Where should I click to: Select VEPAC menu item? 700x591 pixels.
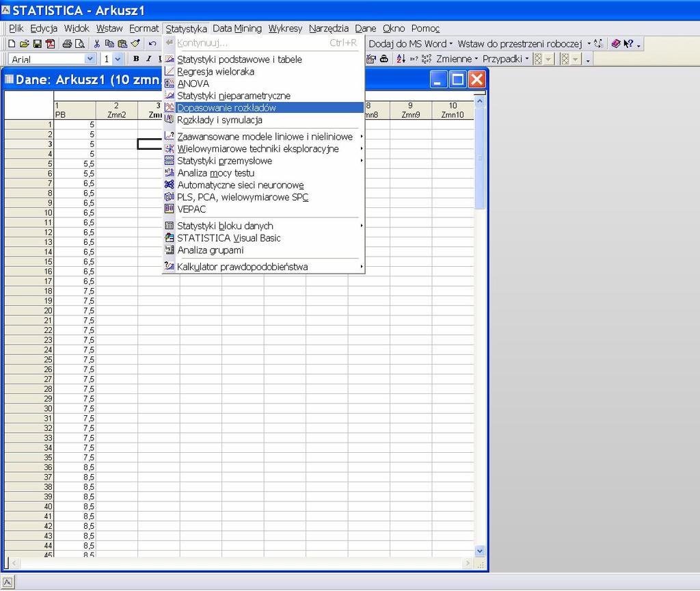(263, 209)
